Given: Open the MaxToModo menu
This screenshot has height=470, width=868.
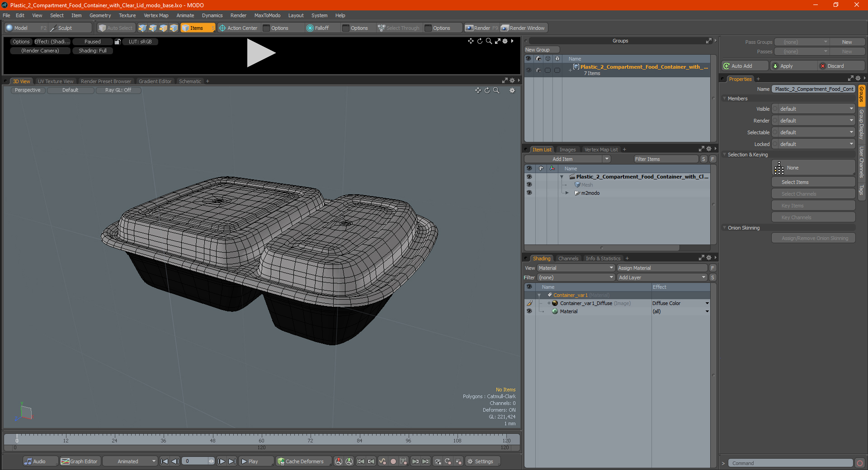Looking at the screenshot, I should (267, 15).
